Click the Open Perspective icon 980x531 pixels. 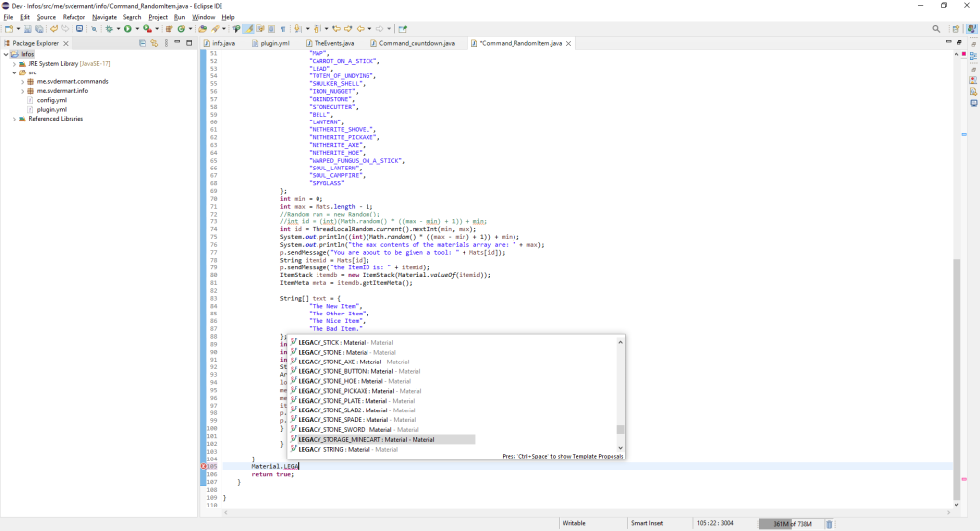[955, 29]
